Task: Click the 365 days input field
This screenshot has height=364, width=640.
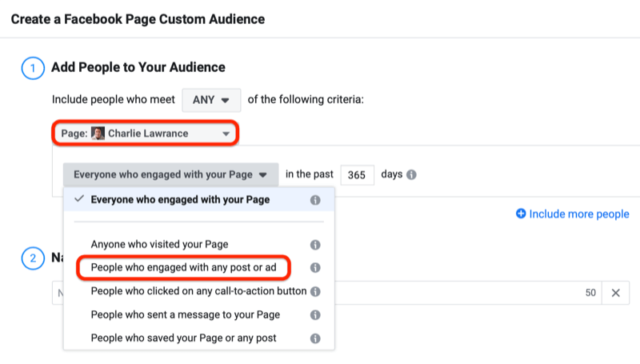Action: point(357,175)
